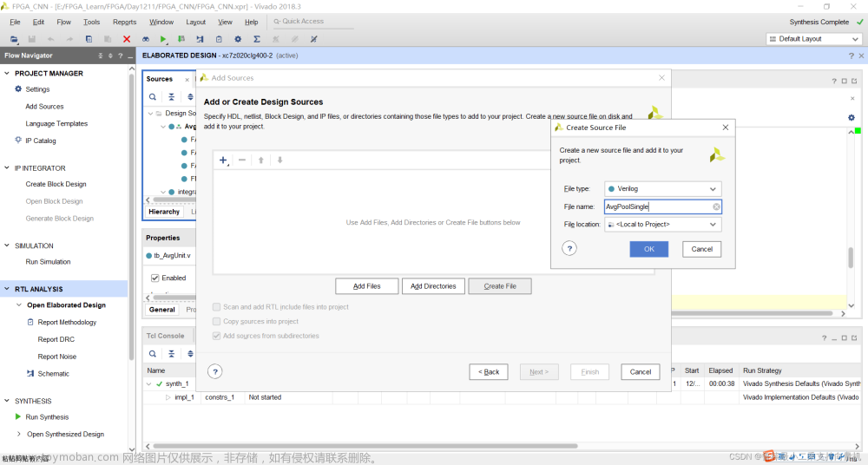Open the Default Layout dropdown
Viewport: 868px width, 465px height.
pyautogui.click(x=814, y=39)
